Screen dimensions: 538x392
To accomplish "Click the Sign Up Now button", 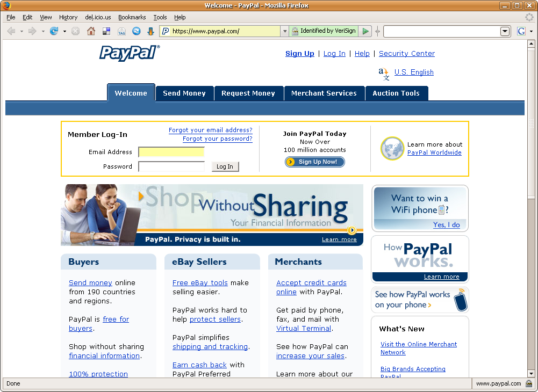I will [314, 162].
